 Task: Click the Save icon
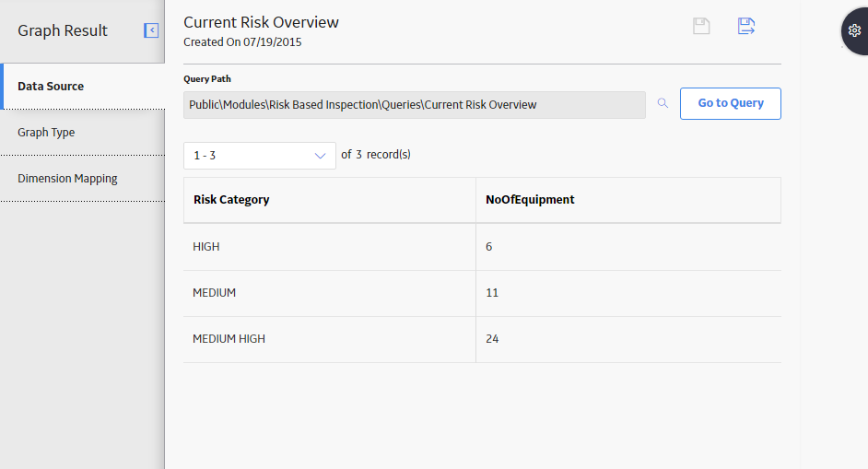click(701, 26)
